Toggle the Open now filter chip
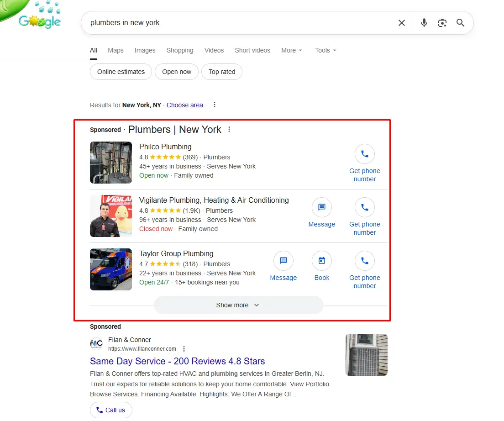The image size is (504, 421). [x=177, y=72]
